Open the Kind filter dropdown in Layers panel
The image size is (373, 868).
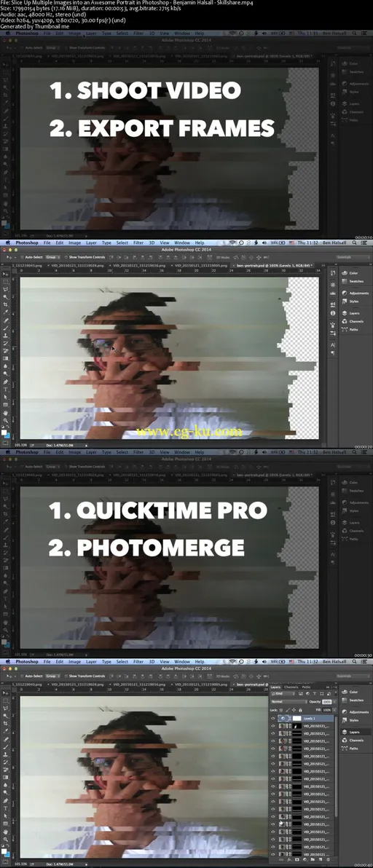coord(283,694)
